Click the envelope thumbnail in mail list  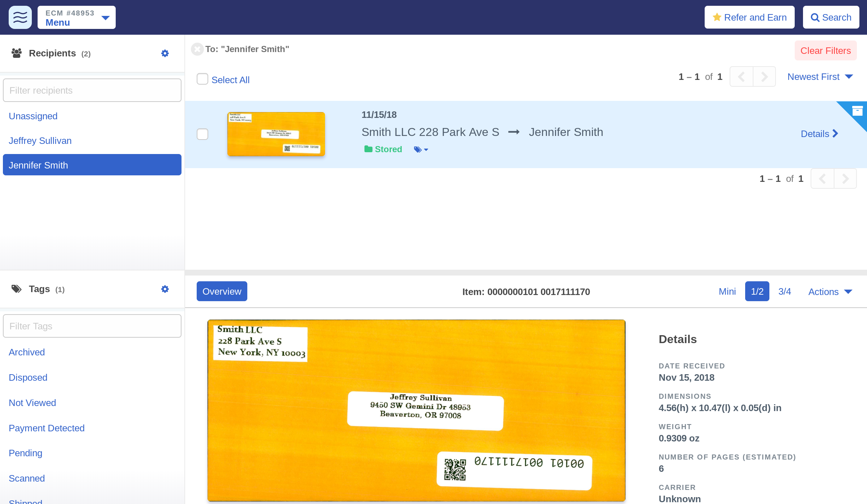point(276,134)
